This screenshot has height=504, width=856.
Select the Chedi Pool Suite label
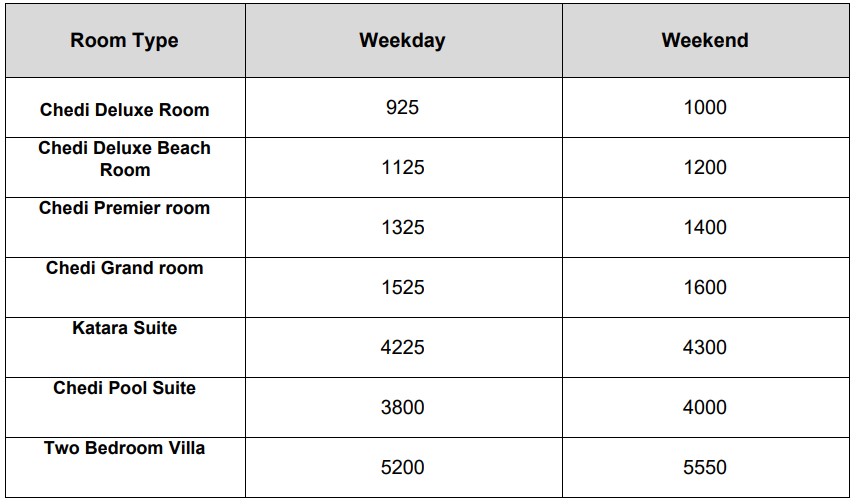pos(124,388)
